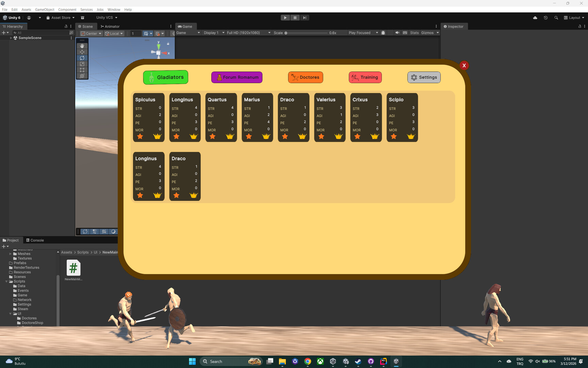The width and height of the screenshot is (588, 368).
Task: Mute audio in the Game view toolbar
Action: click(x=397, y=33)
